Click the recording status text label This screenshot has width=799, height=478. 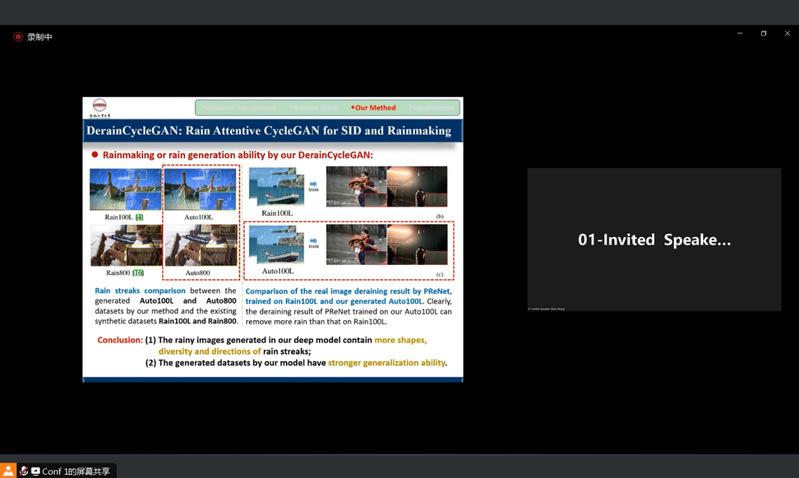(x=40, y=37)
